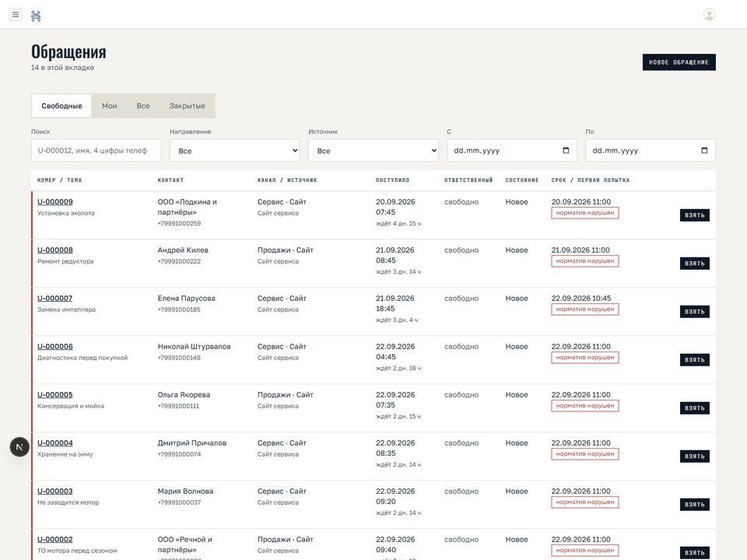
Task: Click the round N badge overlay
Action: pyautogui.click(x=19, y=446)
